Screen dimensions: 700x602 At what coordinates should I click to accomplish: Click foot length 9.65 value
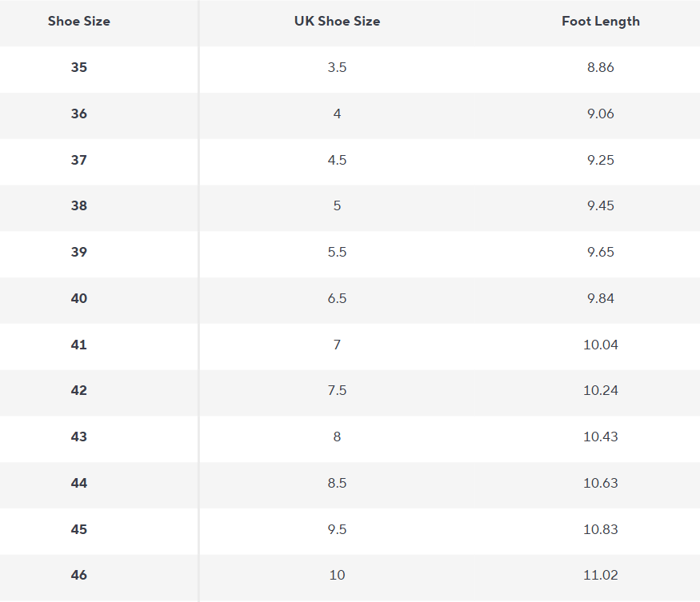pos(601,253)
